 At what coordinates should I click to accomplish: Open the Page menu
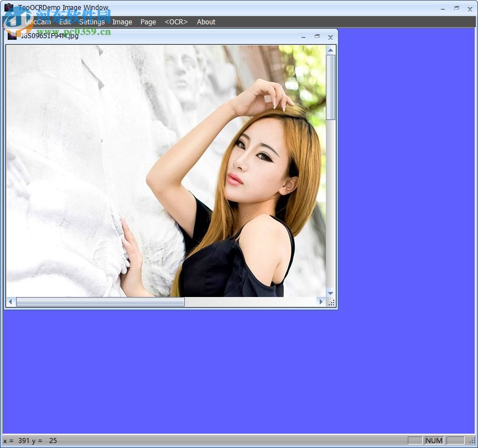148,22
